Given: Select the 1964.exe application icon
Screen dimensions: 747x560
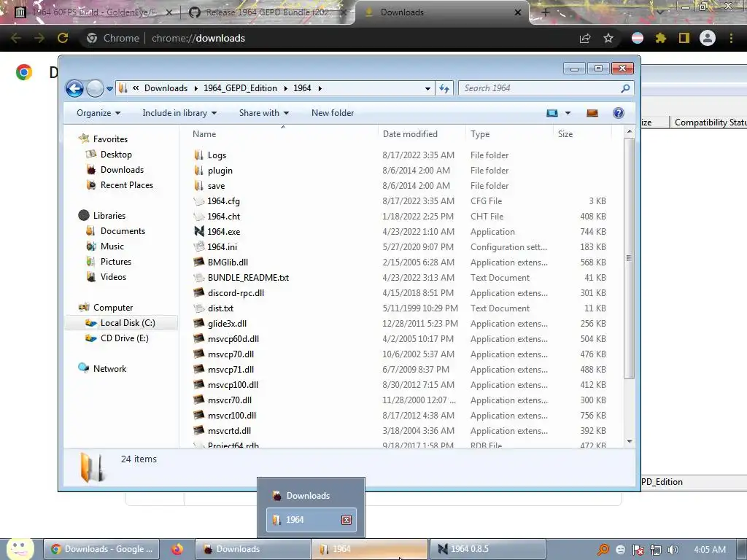Looking at the screenshot, I should (x=198, y=231).
